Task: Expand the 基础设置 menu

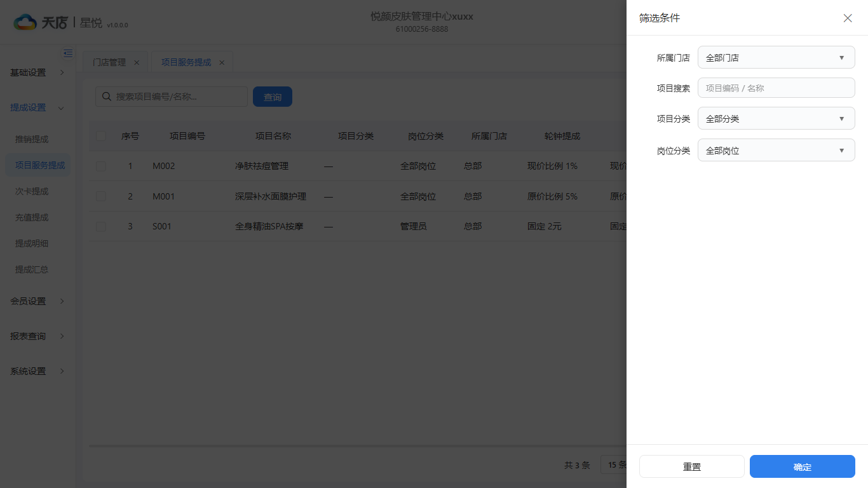Action: 37,72
